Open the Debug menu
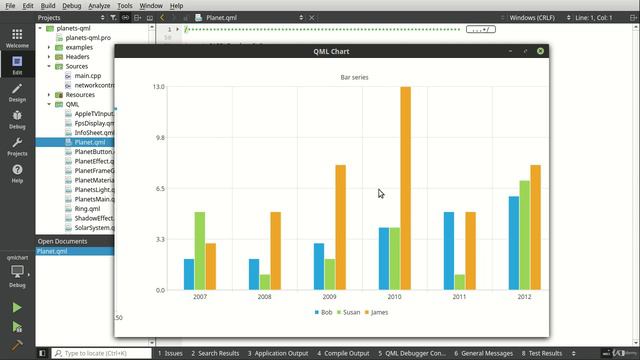 [x=71, y=6]
